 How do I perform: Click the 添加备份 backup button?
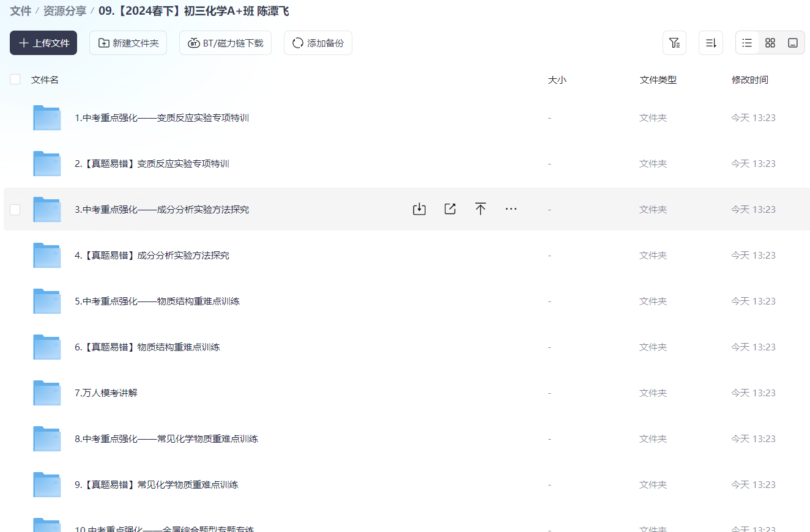(x=318, y=43)
